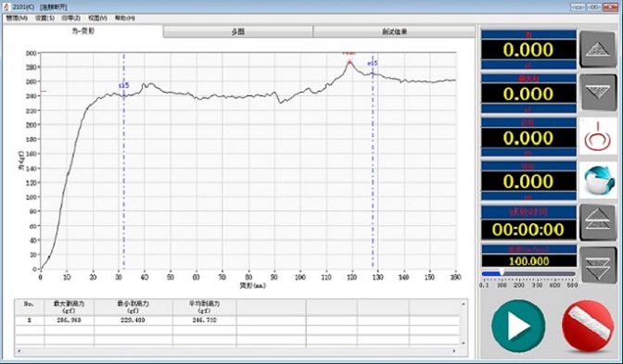
Task: Switch to the 多图 tab
Action: click(x=238, y=31)
